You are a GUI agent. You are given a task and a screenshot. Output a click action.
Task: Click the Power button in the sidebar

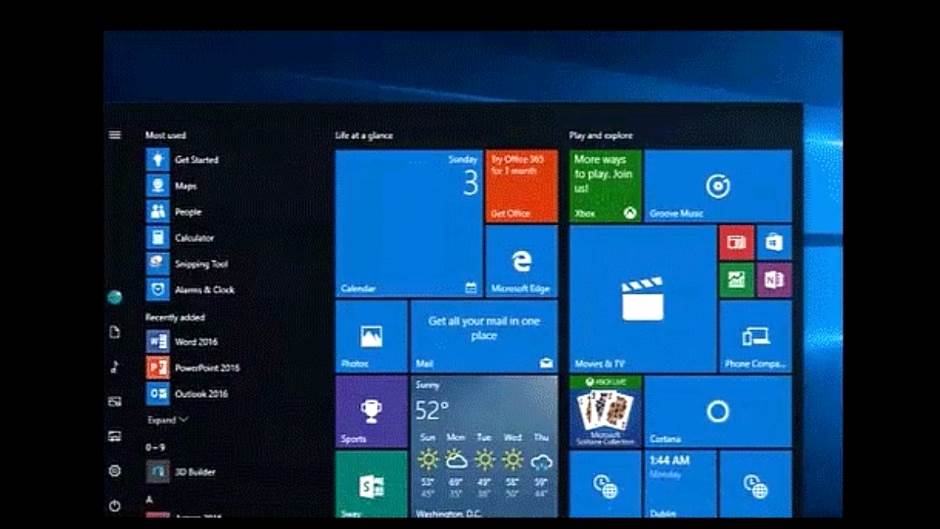(115, 506)
